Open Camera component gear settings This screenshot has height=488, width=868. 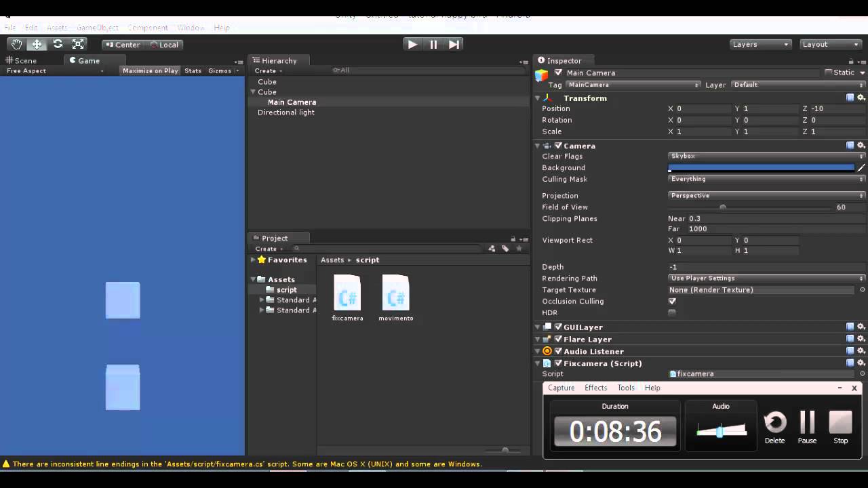click(x=861, y=145)
